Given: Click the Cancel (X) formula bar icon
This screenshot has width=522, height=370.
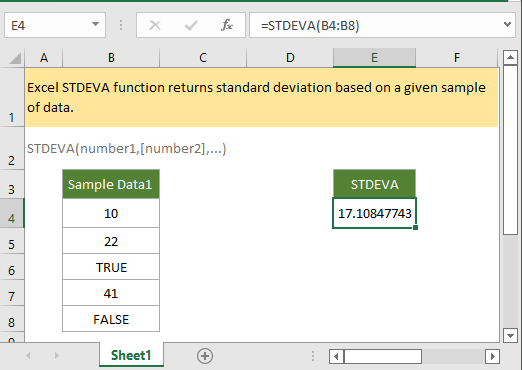Looking at the screenshot, I should (x=155, y=25).
